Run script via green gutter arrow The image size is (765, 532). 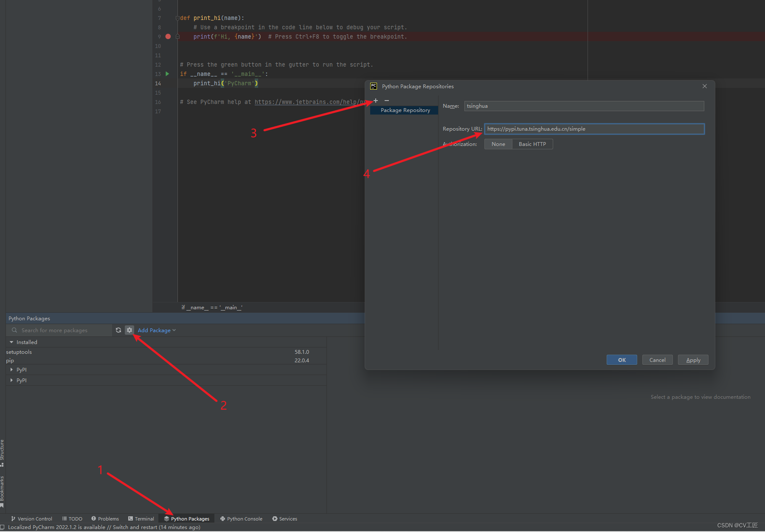coord(167,74)
